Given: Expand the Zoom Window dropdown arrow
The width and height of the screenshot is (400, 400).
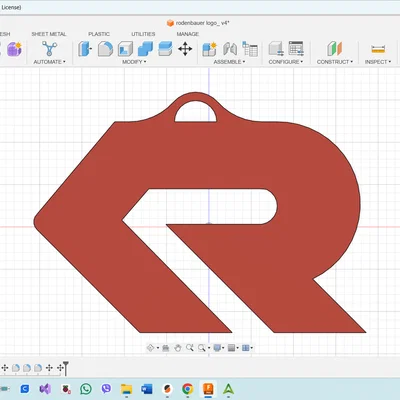Looking at the screenshot, I should (x=209, y=348).
